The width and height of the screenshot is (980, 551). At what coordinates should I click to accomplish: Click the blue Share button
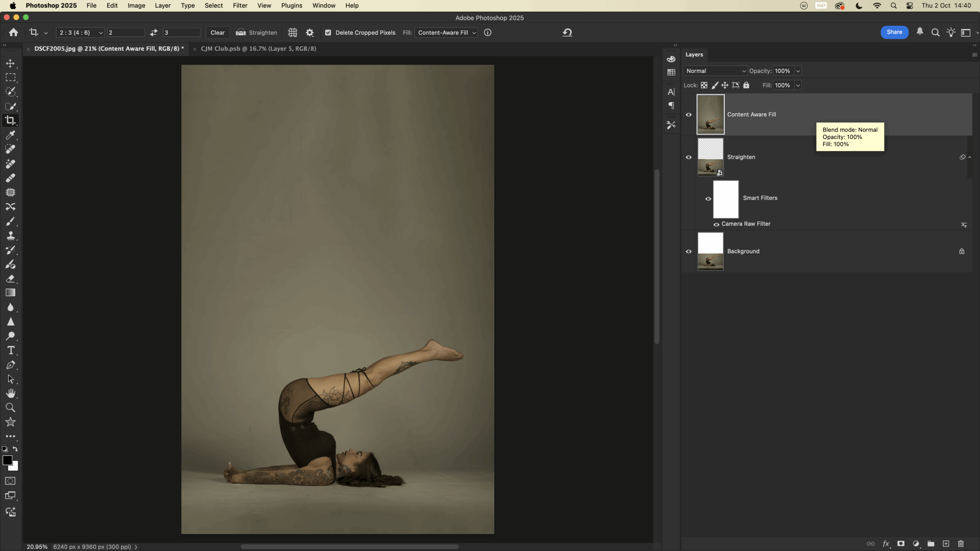(x=894, y=32)
